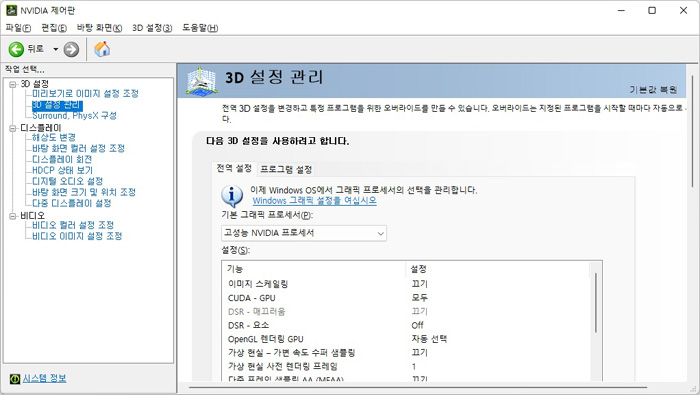Click the NVIDIA title bar logo
The width and height of the screenshot is (700, 395).
(x=11, y=10)
